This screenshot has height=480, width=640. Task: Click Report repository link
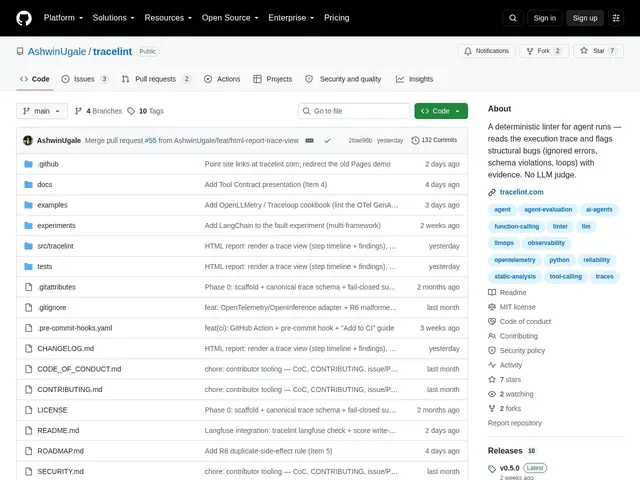515,423
